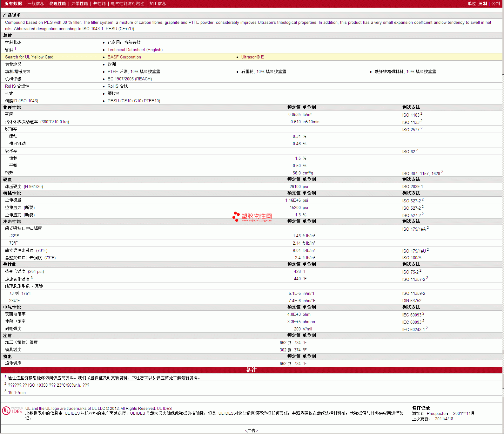Open Ultrason® E link
504x434 pixels.
pyautogui.click(x=252, y=57)
